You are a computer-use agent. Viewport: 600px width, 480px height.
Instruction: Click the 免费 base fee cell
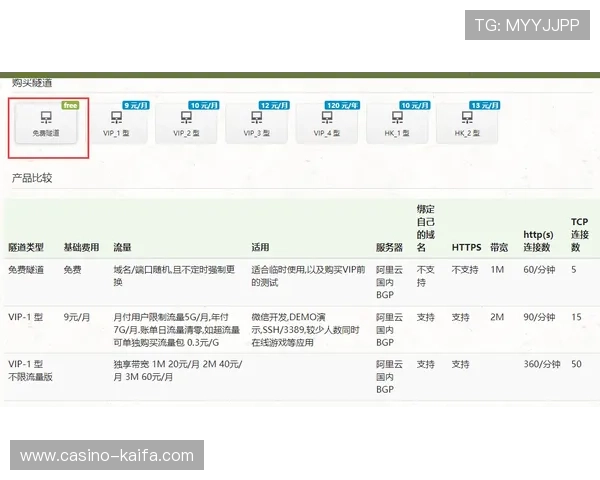tap(72, 270)
